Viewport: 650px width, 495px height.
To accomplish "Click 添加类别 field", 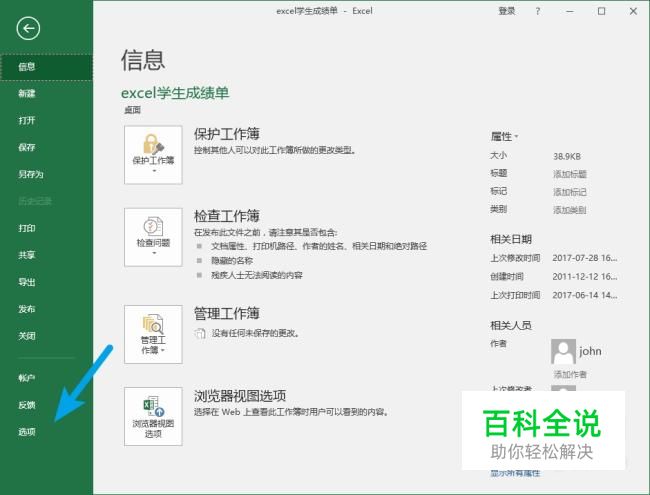I will tap(570, 210).
